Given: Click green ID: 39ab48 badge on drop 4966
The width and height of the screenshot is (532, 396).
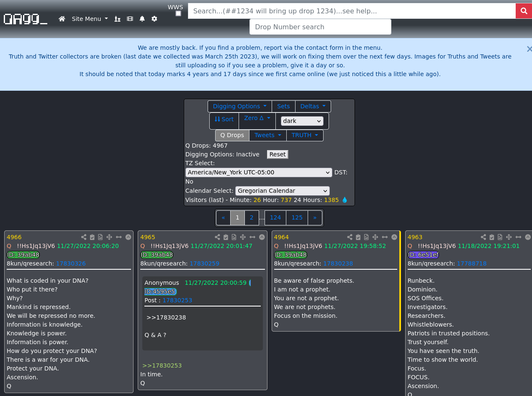Looking at the screenshot, I should click(23, 255).
